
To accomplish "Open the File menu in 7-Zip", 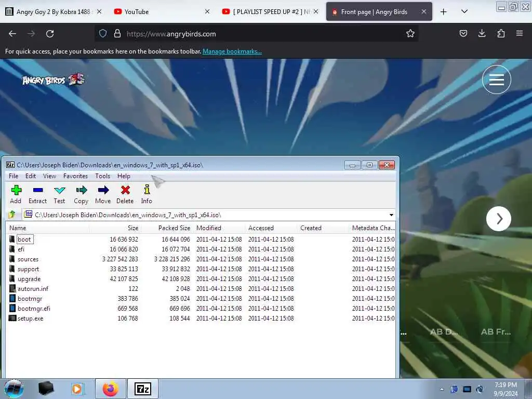I will [14, 176].
